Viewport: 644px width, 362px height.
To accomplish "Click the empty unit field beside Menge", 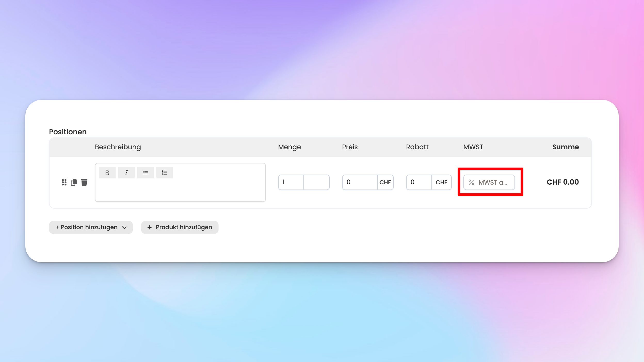I will pos(316,182).
